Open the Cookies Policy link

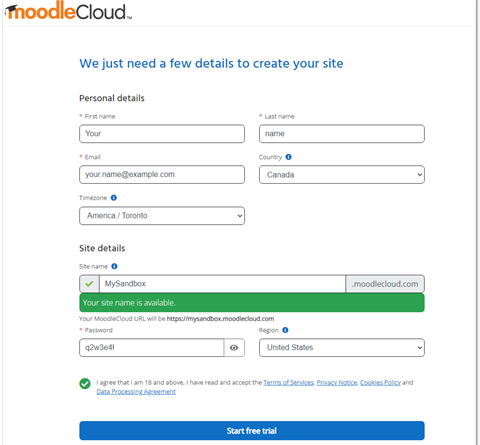coord(380,382)
